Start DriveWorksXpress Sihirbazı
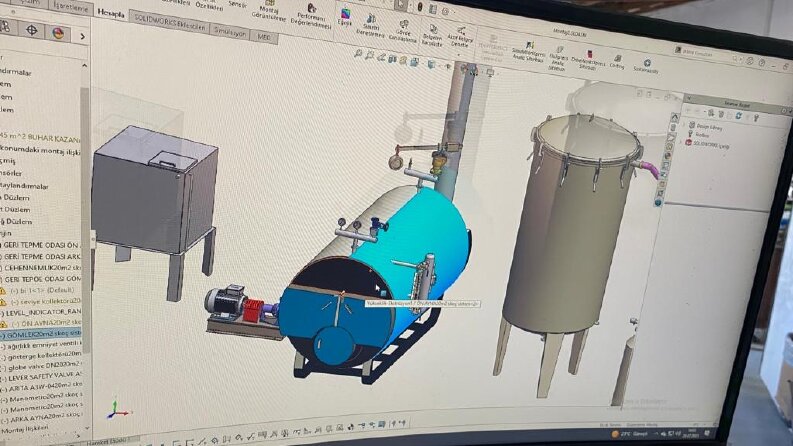 [588, 60]
